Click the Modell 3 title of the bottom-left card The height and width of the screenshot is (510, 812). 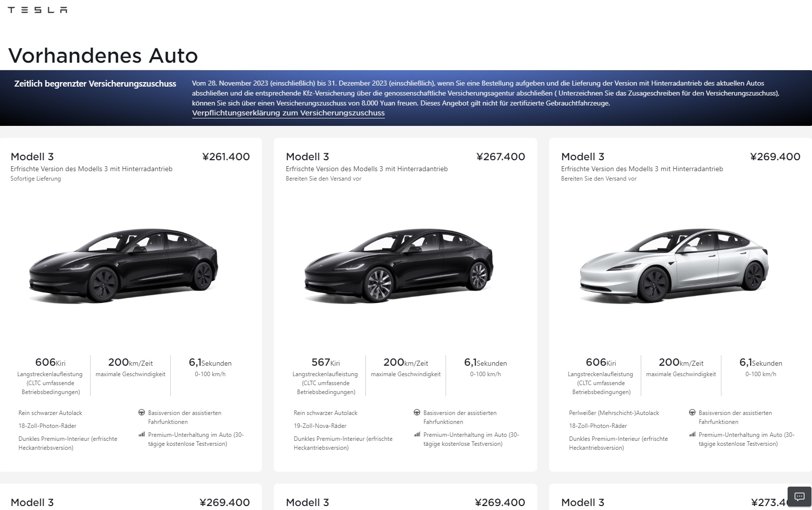(x=31, y=502)
